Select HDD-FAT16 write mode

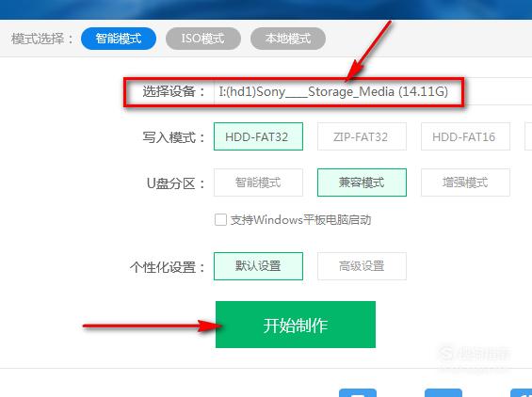(465, 136)
